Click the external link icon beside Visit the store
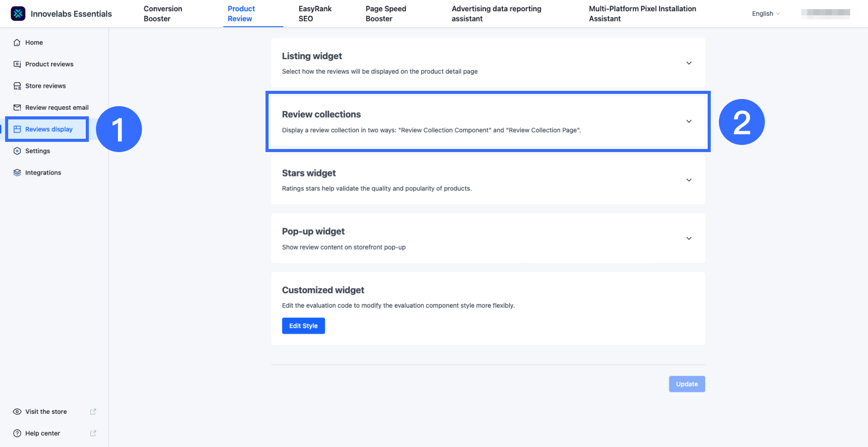The height and width of the screenshot is (447, 868). (93, 412)
